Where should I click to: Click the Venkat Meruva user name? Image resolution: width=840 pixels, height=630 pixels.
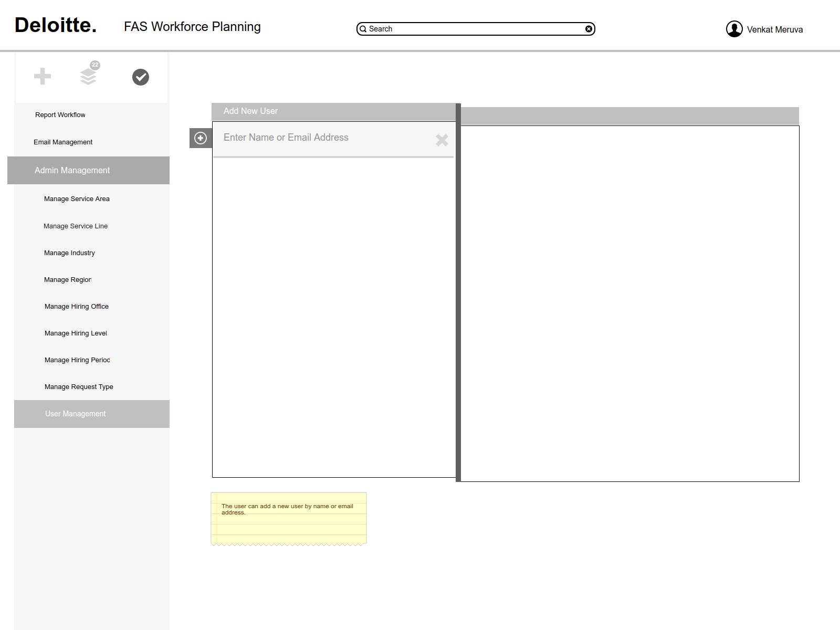(775, 29)
